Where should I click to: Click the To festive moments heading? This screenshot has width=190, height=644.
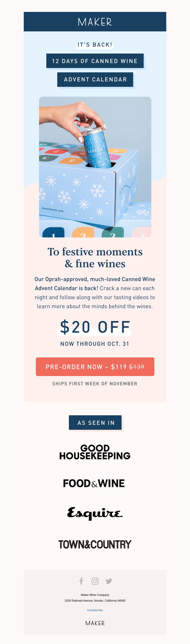[95, 258]
